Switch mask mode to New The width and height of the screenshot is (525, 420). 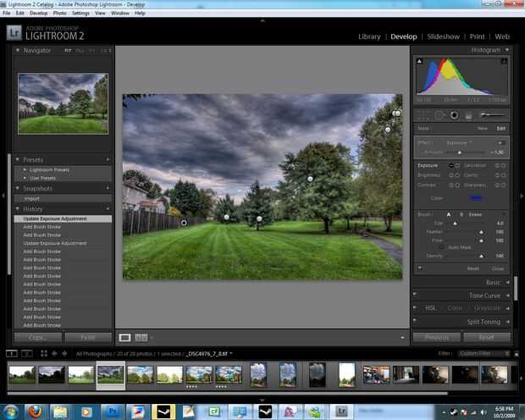pyautogui.click(x=482, y=128)
